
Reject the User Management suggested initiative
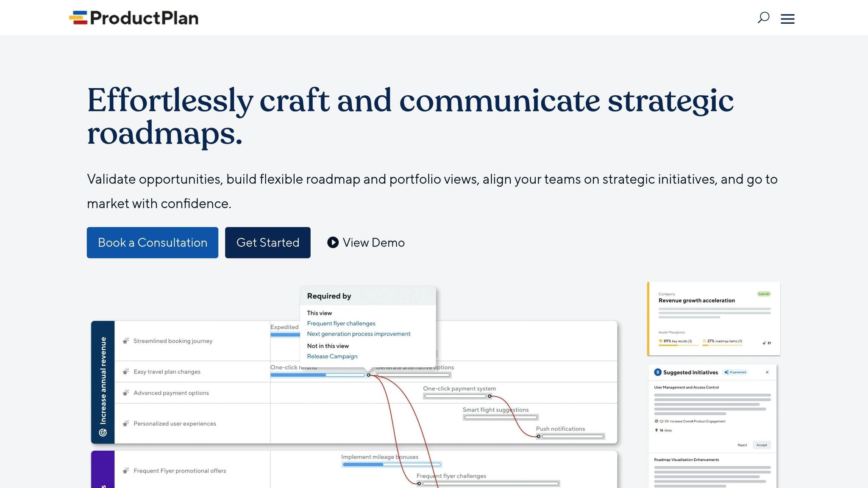click(742, 445)
